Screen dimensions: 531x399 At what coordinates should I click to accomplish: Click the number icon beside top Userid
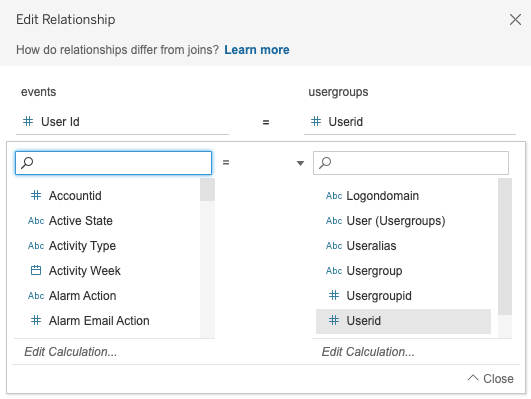click(316, 121)
